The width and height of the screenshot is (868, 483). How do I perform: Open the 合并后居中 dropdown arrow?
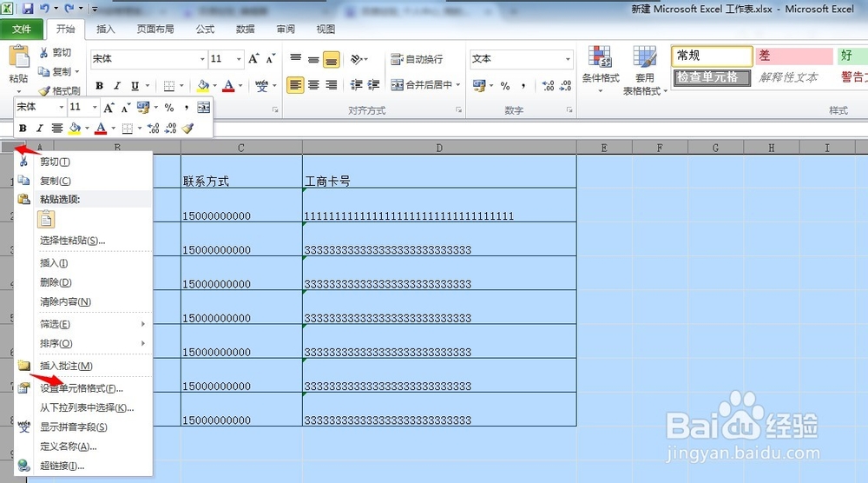point(457,85)
